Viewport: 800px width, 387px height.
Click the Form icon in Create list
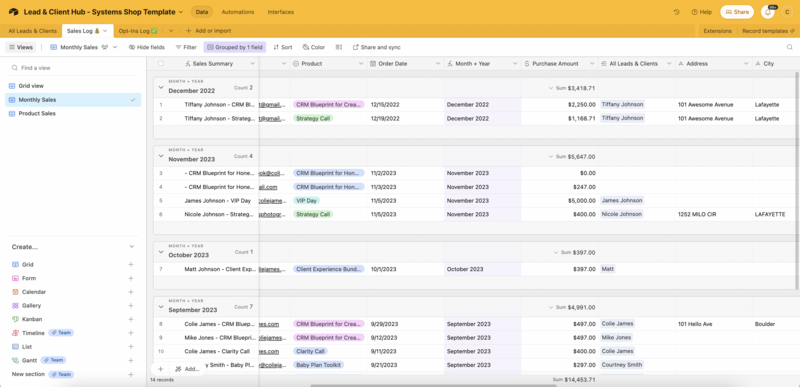15,278
